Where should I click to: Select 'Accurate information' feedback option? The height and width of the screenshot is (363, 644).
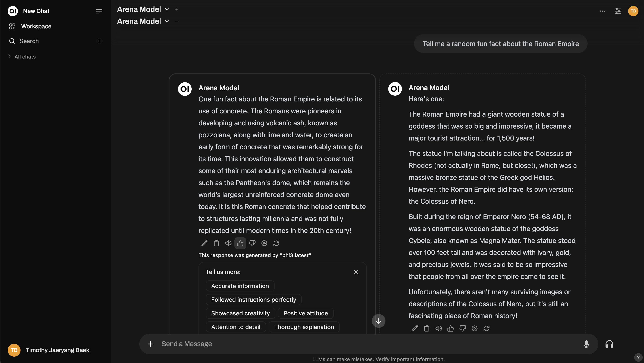239,286
